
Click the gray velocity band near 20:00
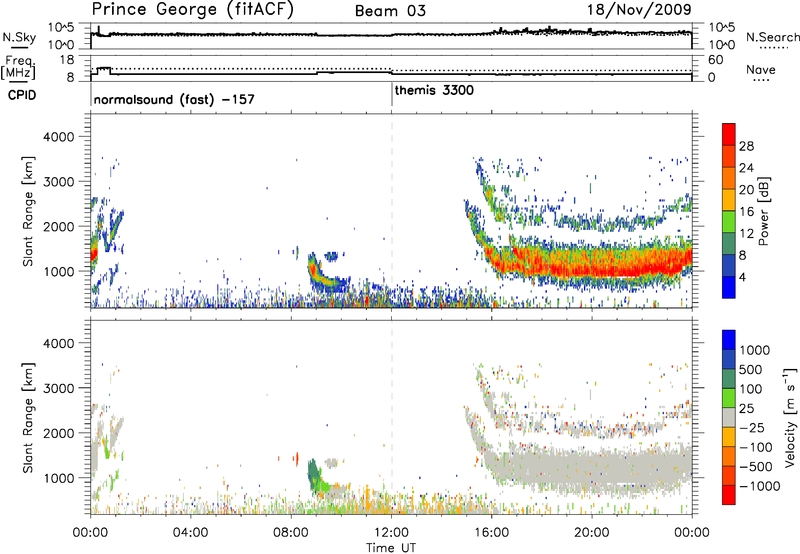pos(592,469)
